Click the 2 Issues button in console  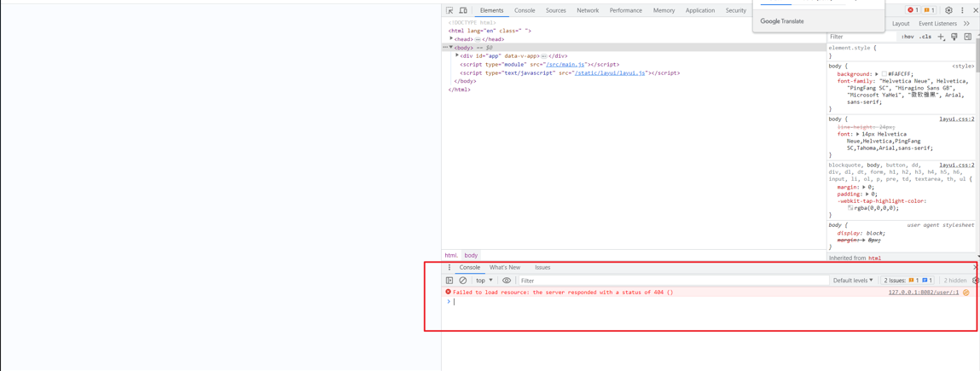click(908, 281)
